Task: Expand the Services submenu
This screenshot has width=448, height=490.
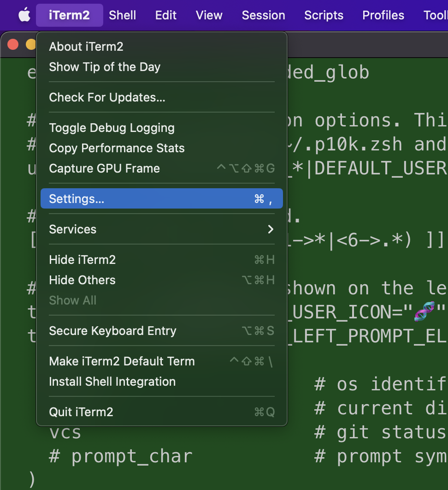Action: coord(162,229)
